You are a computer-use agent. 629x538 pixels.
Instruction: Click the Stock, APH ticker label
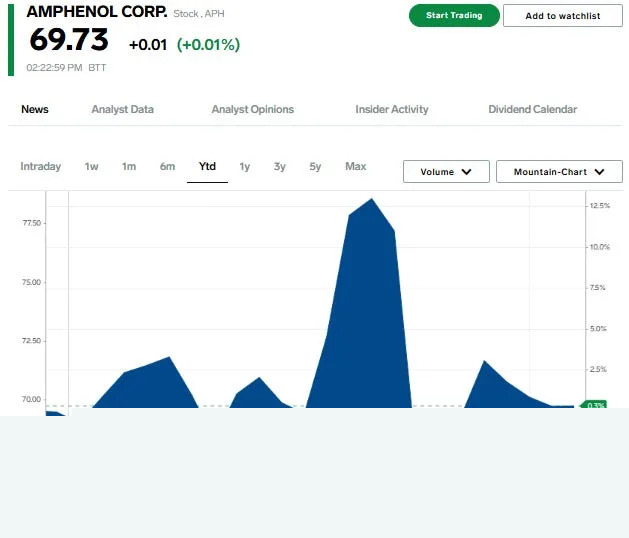click(x=199, y=14)
